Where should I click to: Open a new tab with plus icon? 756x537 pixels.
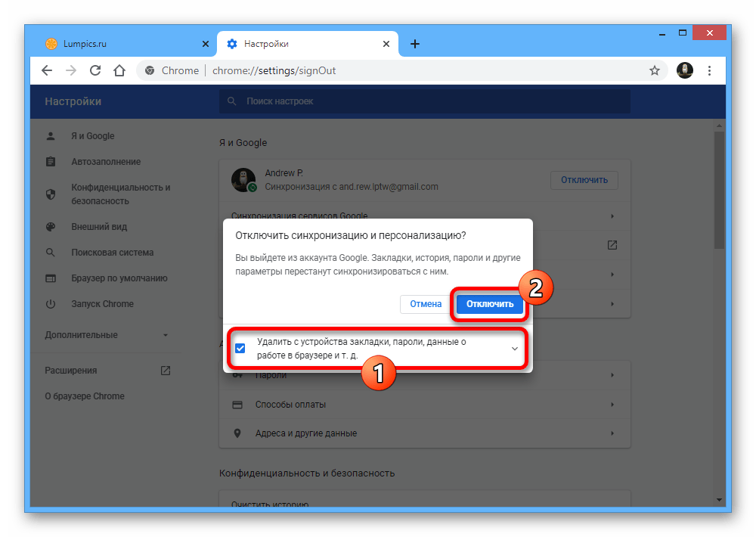coord(414,44)
